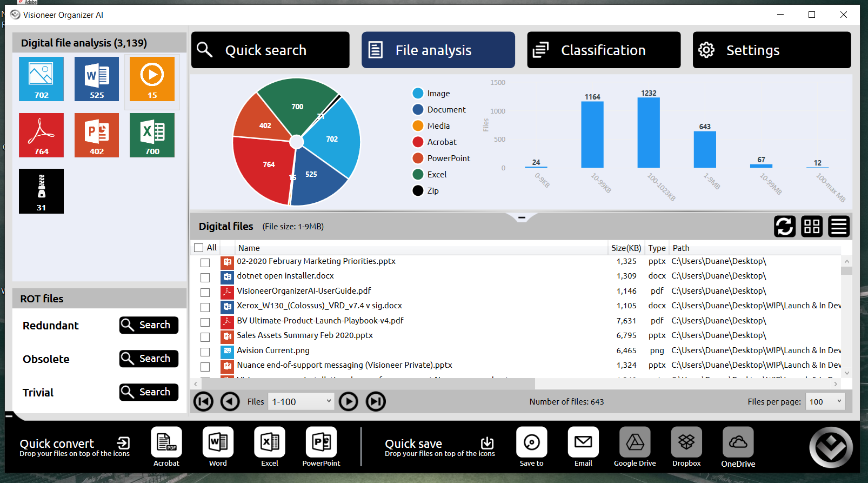Image resolution: width=868 pixels, height=483 pixels.
Task: Select checkbox for Avision Current.png
Action: (205, 352)
